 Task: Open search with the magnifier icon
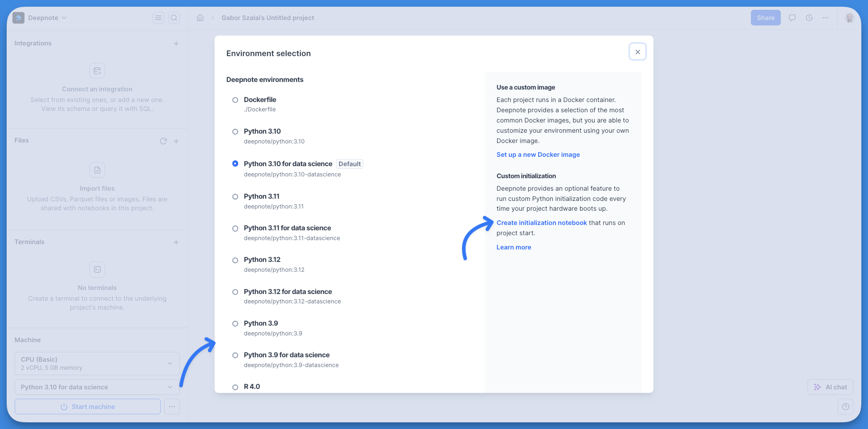174,18
